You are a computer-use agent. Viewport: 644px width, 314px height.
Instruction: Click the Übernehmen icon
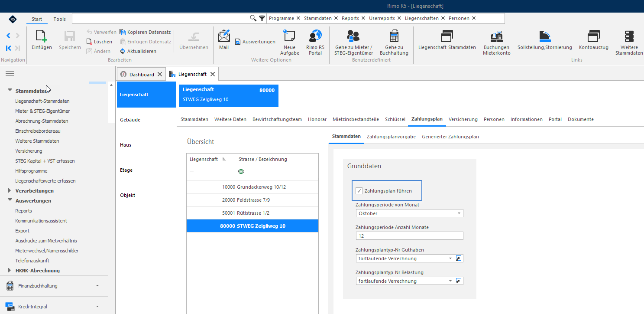[193, 36]
